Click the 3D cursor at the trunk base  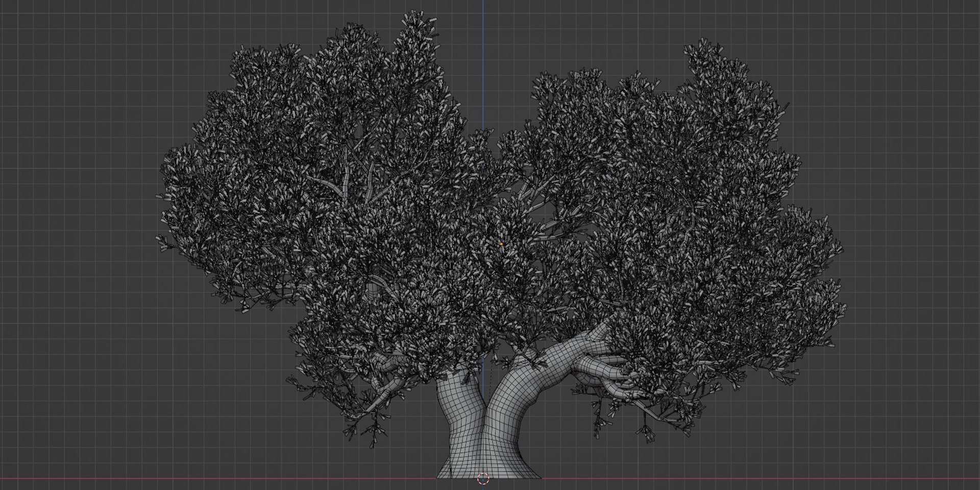coord(483,478)
